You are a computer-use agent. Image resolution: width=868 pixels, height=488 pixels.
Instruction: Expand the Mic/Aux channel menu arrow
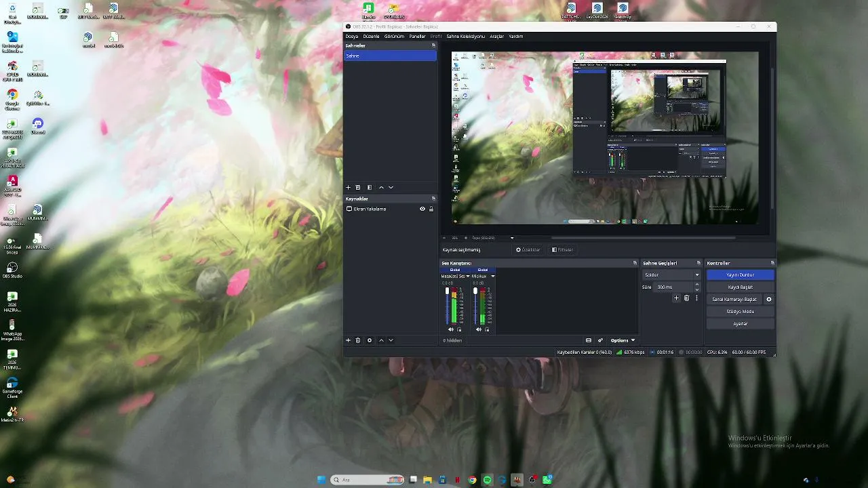(x=493, y=277)
